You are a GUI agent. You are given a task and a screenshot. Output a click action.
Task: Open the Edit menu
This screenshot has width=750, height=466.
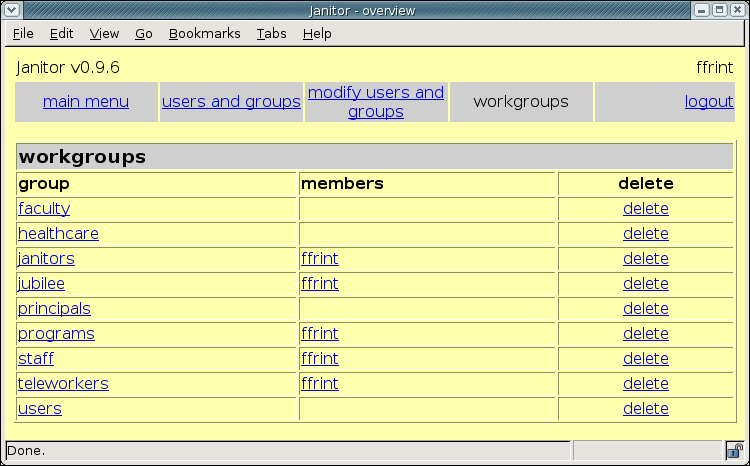[x=61, y=33]
